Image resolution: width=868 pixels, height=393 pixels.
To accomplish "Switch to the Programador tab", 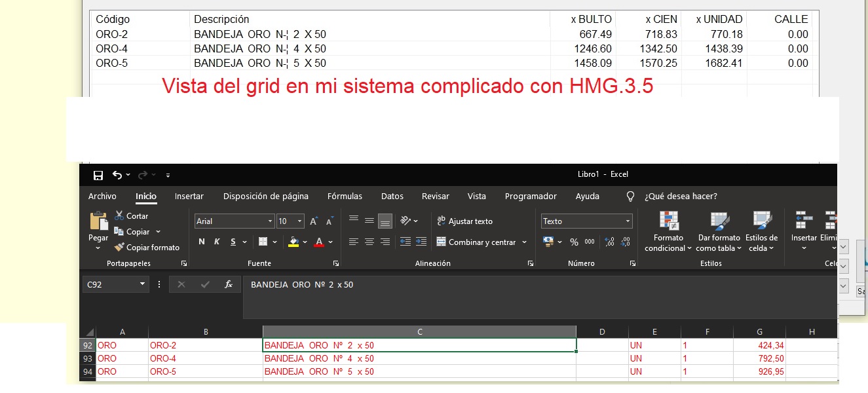I will point(531,196).
